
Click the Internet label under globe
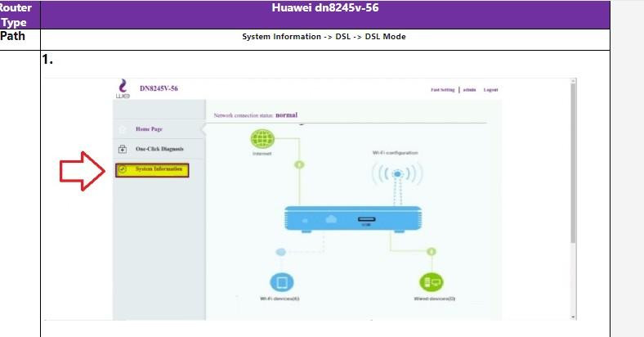(262, 154)
